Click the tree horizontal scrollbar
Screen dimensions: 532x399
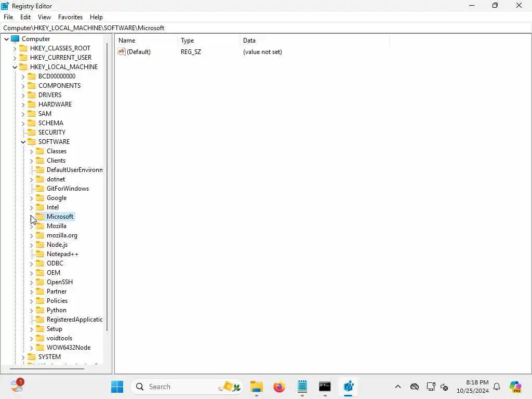click(47, 368)
